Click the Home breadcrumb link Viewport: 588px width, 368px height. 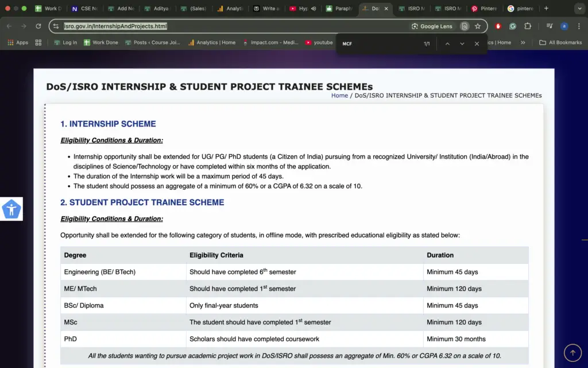tap(339, 95)
